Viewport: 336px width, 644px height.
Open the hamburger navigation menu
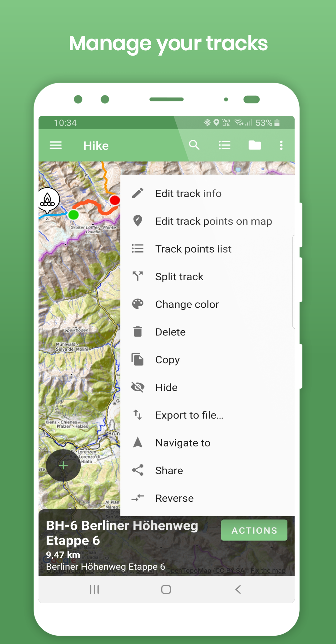coord(56,145)
